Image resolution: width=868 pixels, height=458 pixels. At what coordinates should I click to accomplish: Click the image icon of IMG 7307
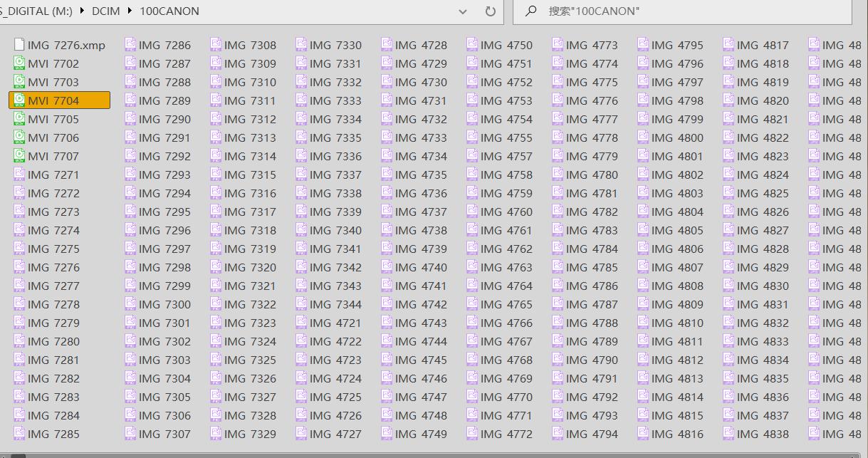(130, 434)
